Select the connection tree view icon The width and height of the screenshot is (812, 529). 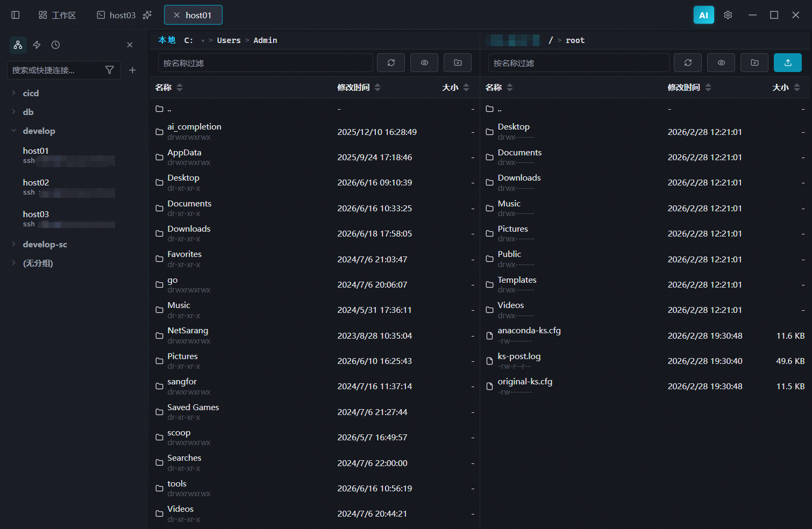[x=18, y=45]
